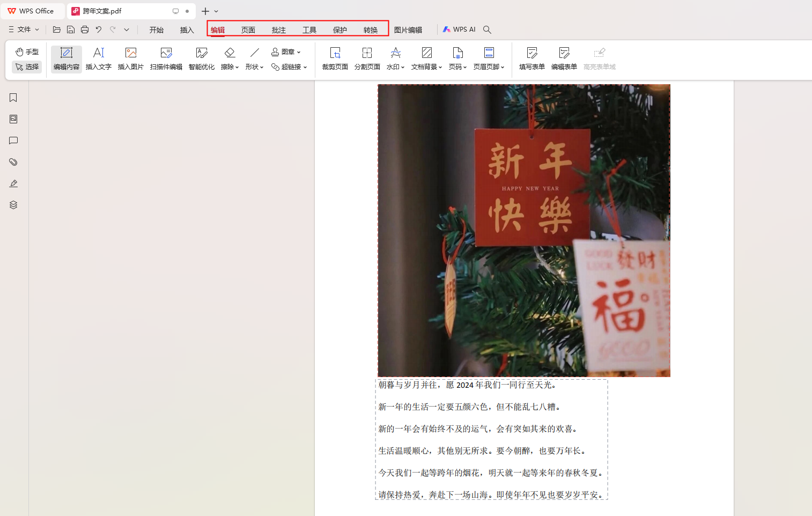
Task: Click Edit Form (编辑表单) tool
Action: tap(564, 59)
